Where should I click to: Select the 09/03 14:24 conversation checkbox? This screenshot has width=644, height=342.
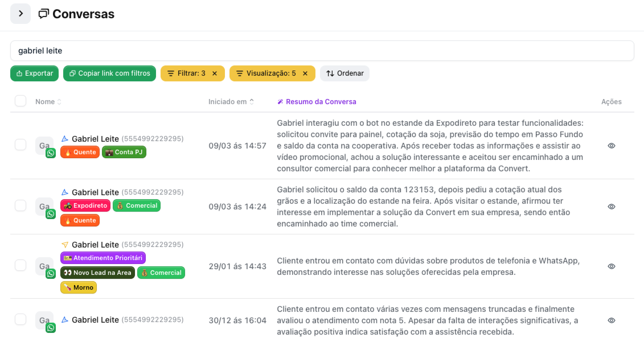pos(20,206)
